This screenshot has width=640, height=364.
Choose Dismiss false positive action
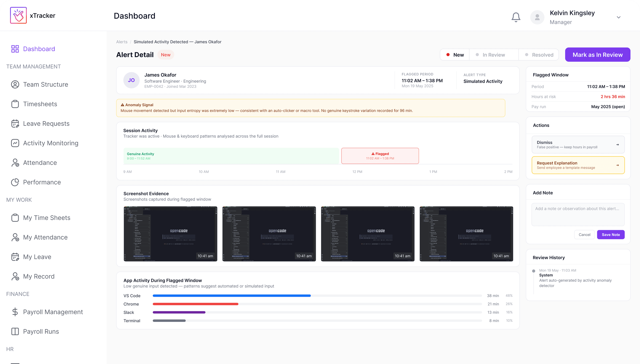click(578, 144)
